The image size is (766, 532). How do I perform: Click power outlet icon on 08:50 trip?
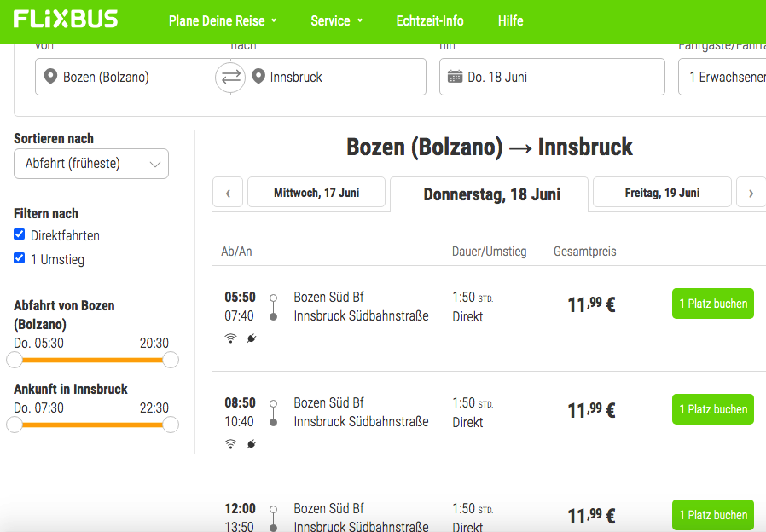coord(251,444)
